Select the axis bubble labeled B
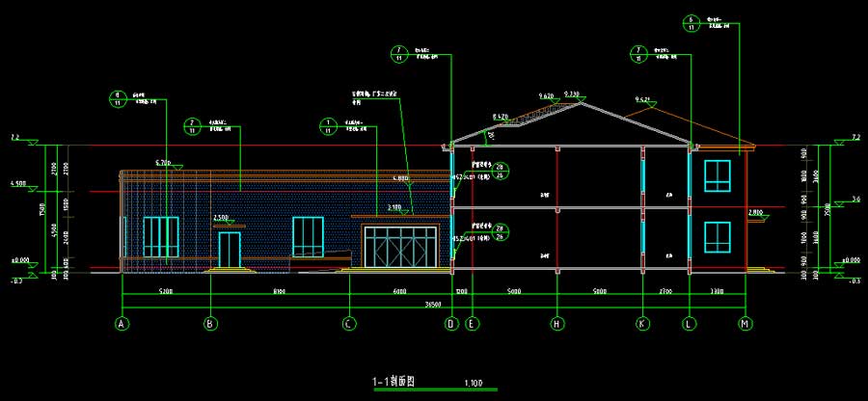 tap(209, 324)
